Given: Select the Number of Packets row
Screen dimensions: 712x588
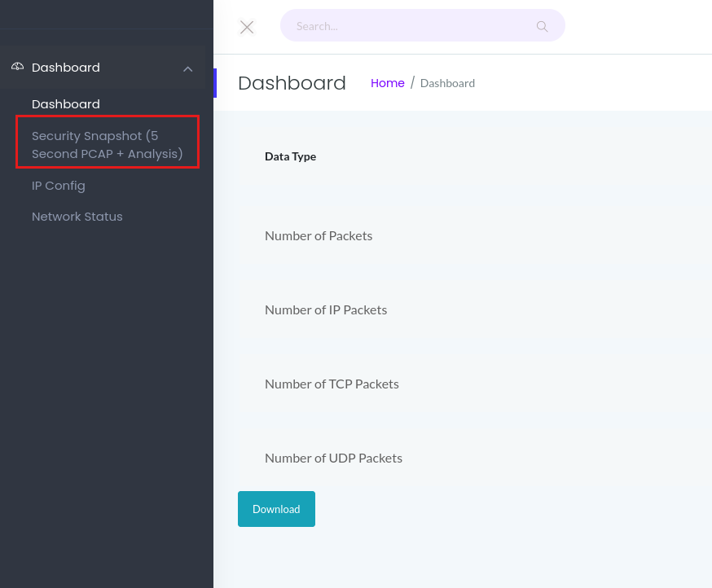Looking at the screenshot, I should pos(319,235).
